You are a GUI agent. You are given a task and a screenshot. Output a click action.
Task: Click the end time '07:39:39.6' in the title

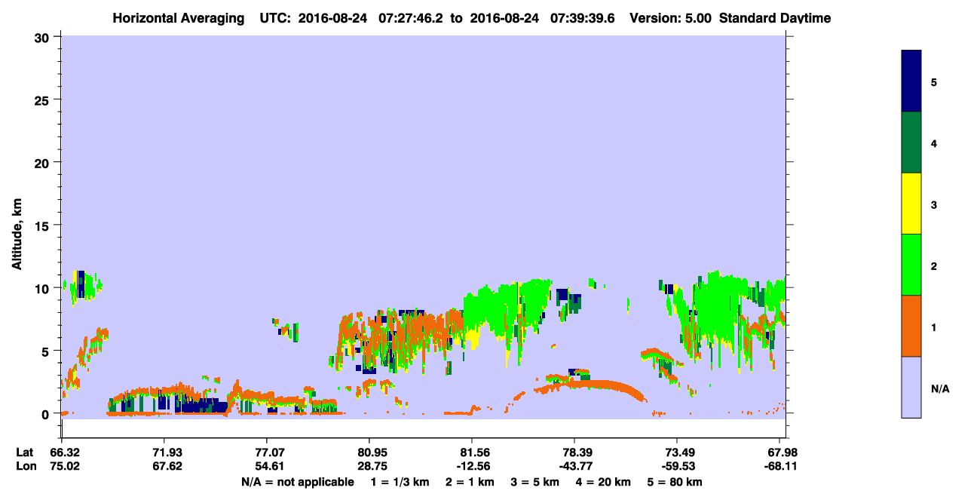(581, 18)
